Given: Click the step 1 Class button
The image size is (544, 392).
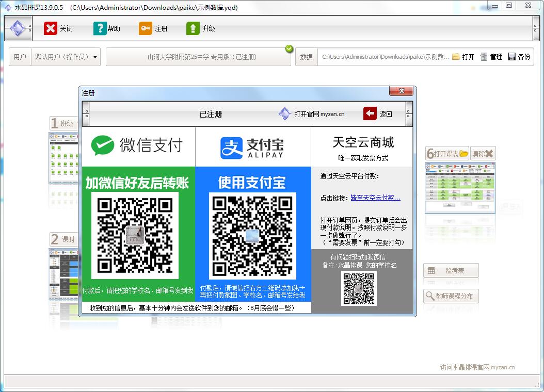Looking at the screenshot, I should tap(64, 123).
